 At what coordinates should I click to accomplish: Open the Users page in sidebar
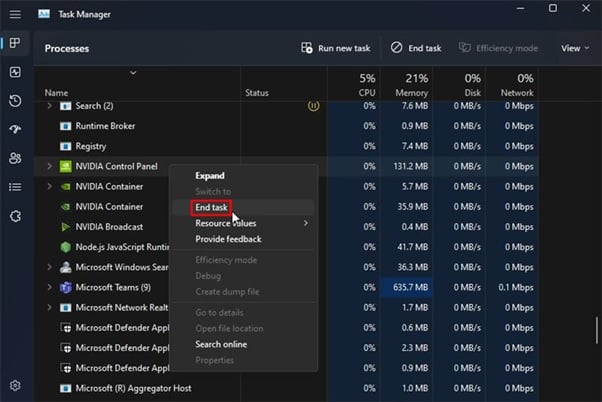[x=15, y=158]
